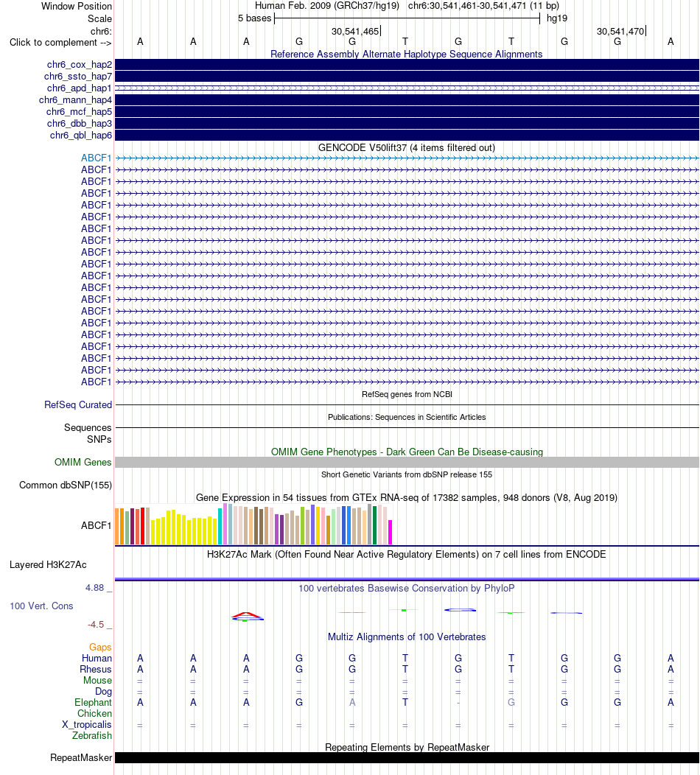Viewport: 700px width, 775px height.
Task: Click the SNPs track label
Action: pos(99,439)
